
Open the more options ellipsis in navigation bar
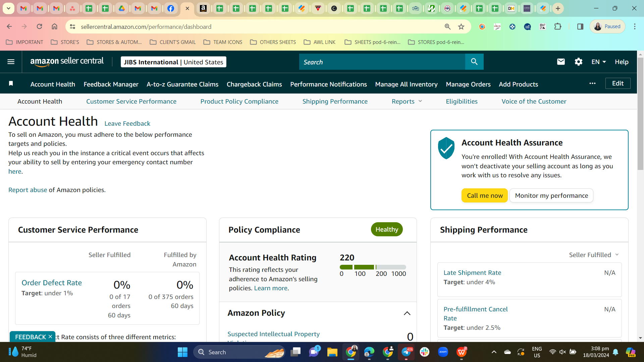tap(592, 83)
